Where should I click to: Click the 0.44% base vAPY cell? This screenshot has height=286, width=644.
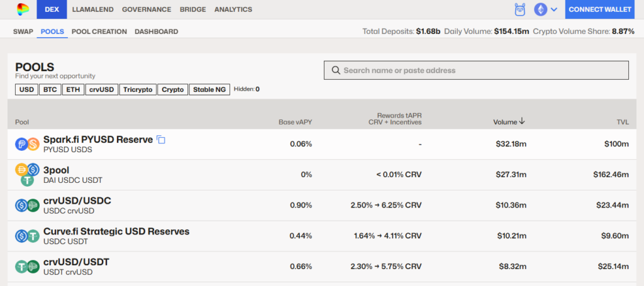301,236
